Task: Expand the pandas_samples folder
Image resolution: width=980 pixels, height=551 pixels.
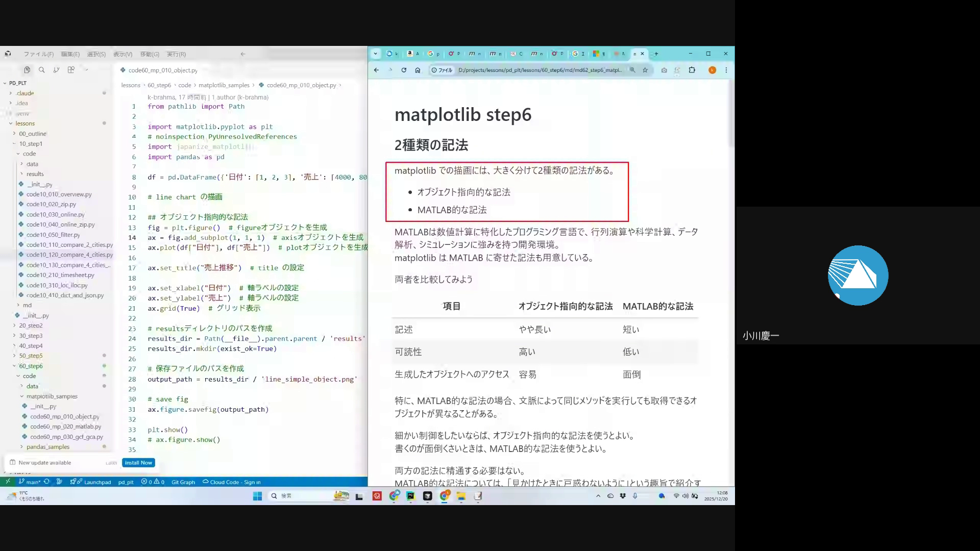Action: coord(47,447)
